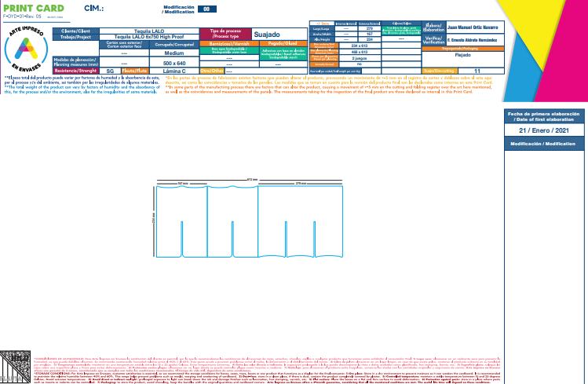
Task: Select the Cliente/Client header cell
Action: coord(75,31)
